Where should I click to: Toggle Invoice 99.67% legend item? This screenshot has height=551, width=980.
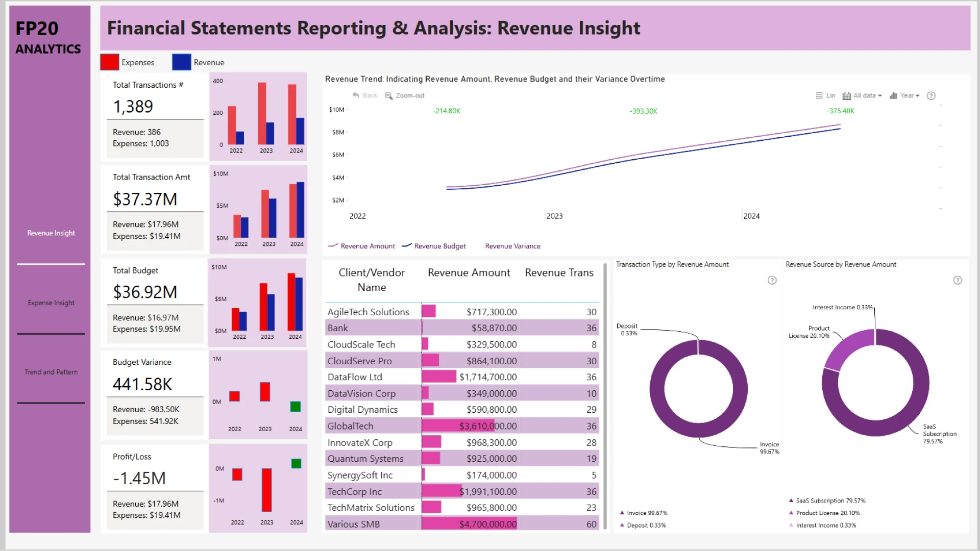[646, 513]
